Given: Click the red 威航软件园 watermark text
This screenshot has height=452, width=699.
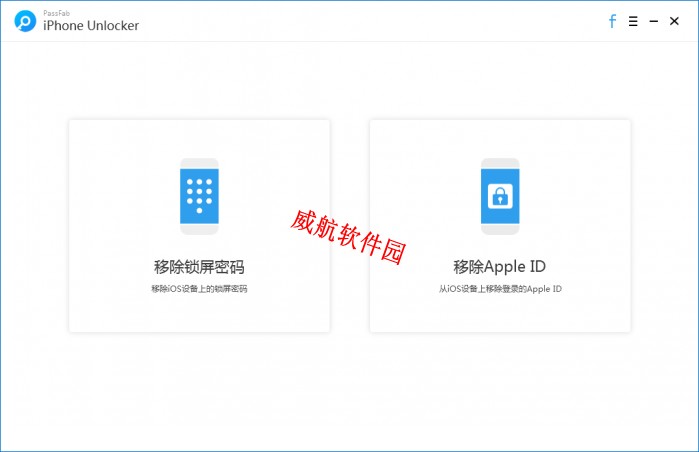Looking at the screenshot, I should [x=347, y=237].
